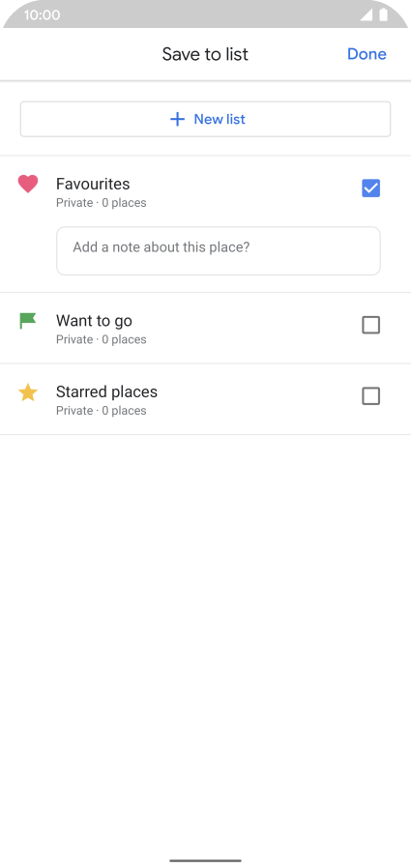Create a New list

205,119
